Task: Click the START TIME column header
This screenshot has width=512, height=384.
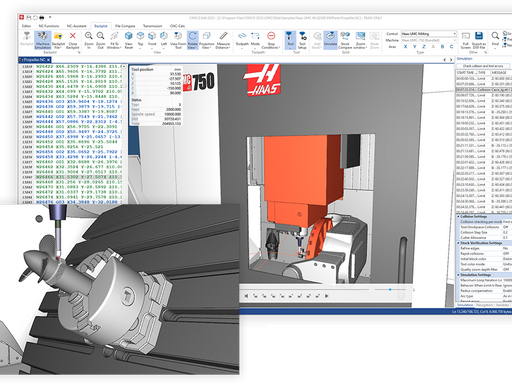Action: 466,72
